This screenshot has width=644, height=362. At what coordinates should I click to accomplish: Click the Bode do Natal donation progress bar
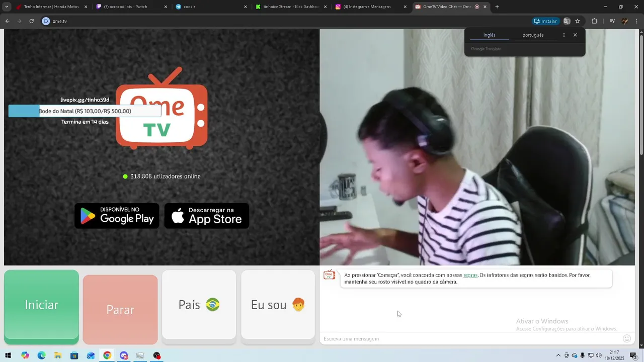point(85,111)
